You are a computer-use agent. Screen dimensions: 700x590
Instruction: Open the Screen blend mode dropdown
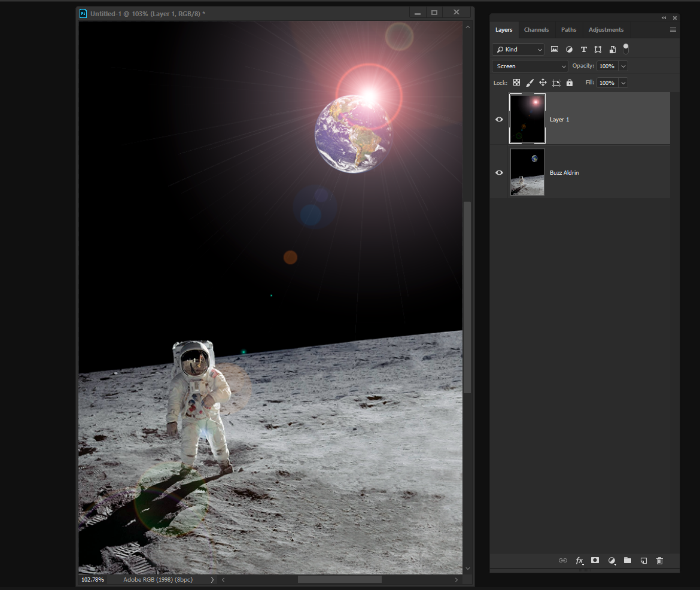click(x=529, y=66)
